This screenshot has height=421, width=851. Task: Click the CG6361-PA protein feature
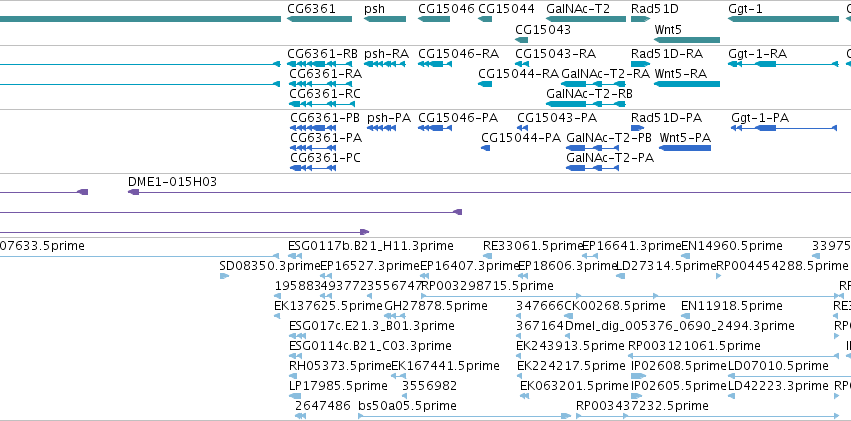pos(313,148)
